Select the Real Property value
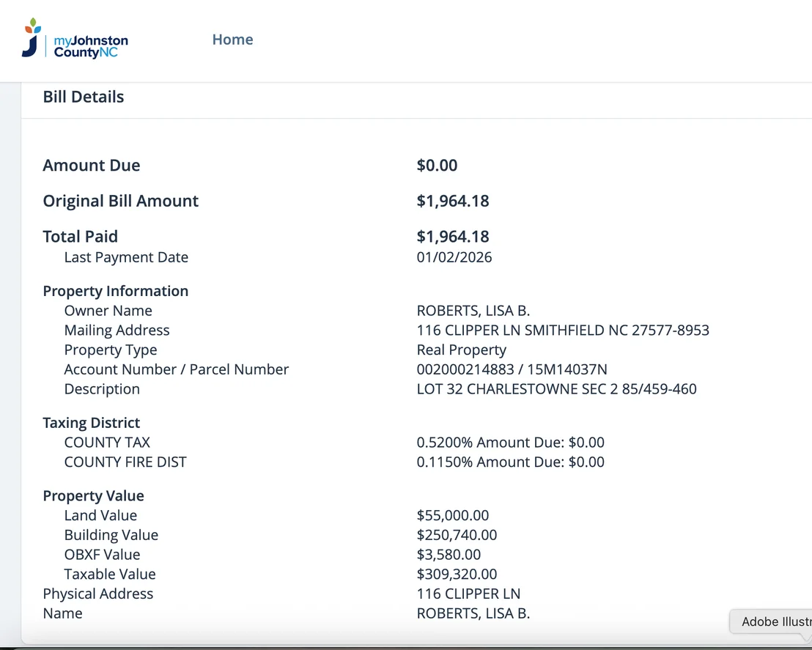Screen dimensions: 812x650 coord(462,350)
